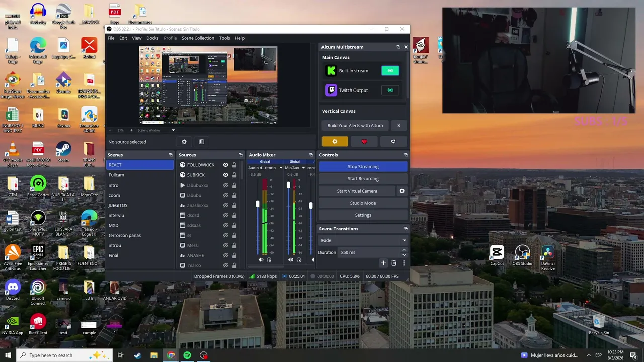Mute the Mic/Aux channel
Screen dimensions: 644x362
pyautogui.click(x=290, y=260)
